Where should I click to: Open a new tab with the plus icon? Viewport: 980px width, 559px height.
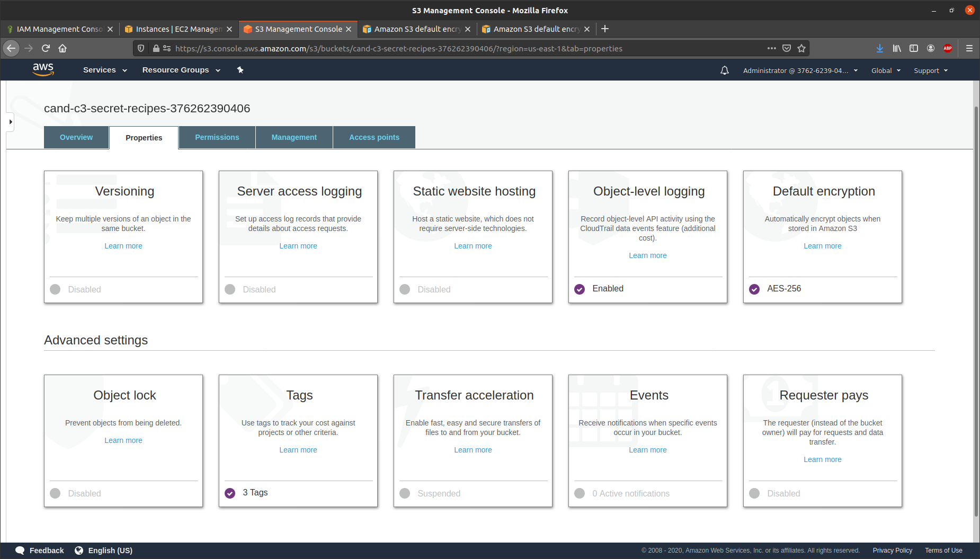pos(605,29)
